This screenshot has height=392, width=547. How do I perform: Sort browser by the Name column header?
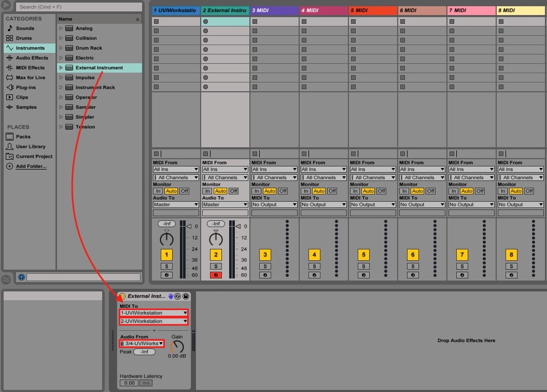(x=99, y=19)
